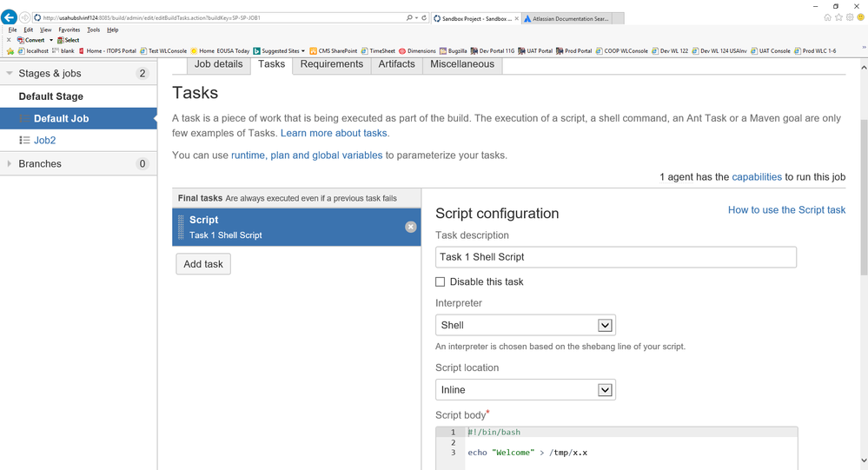
Task: Switch to the Miscellaneous tab
Action: tap(462, 64)
